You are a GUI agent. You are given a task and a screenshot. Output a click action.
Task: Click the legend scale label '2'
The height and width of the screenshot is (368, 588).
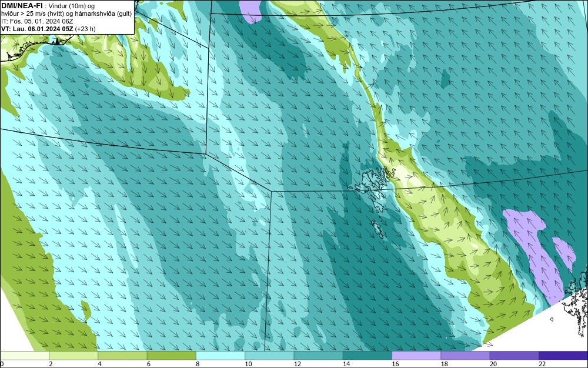tap(51, 364)
